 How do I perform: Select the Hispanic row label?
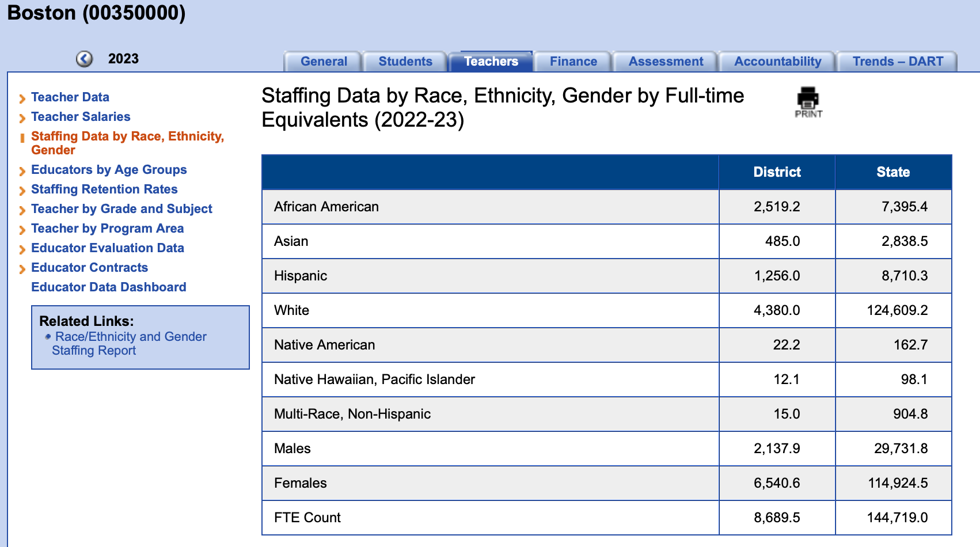point(301,276)
